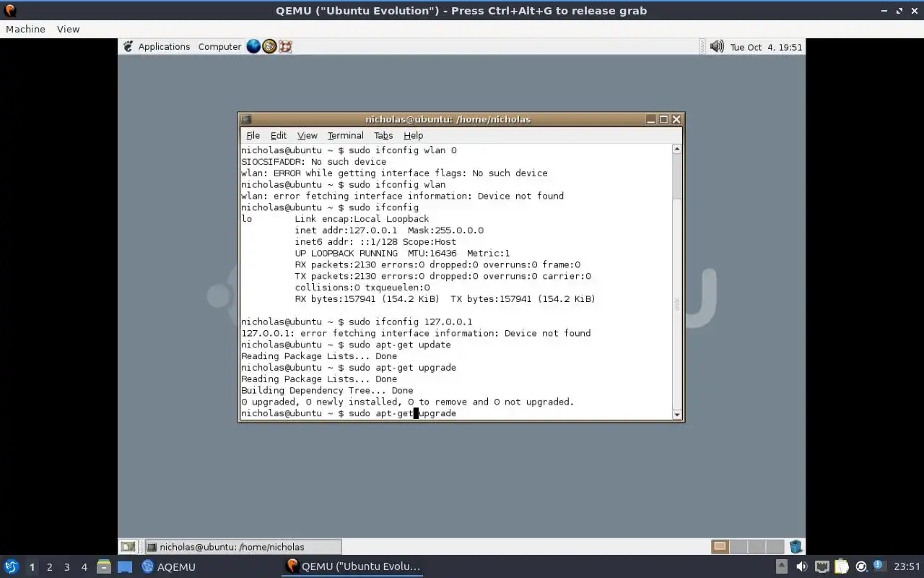The image size is (924, 578).
Task: Click the 'sudo apt-get update' command line
Action: pos(346,345)
